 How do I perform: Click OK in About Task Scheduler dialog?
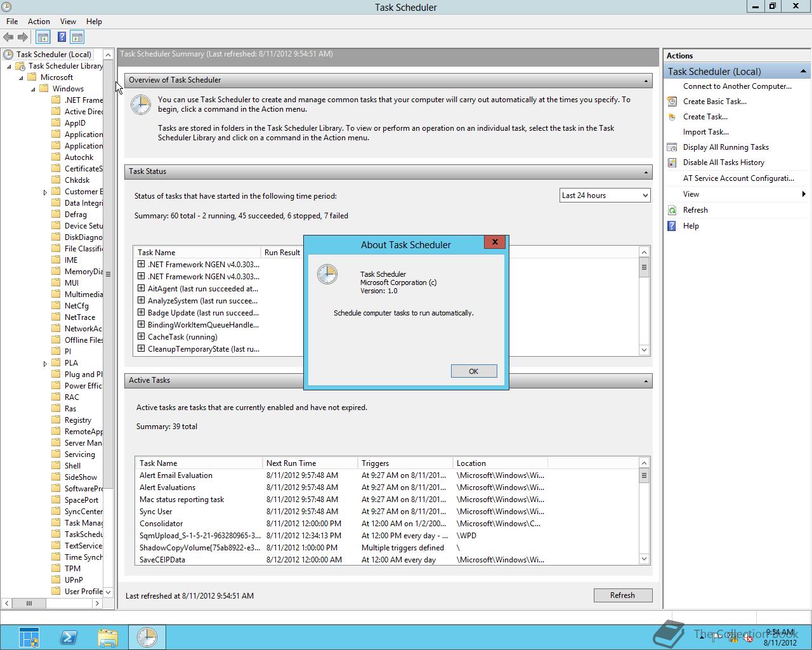click(x=474, y=371)
